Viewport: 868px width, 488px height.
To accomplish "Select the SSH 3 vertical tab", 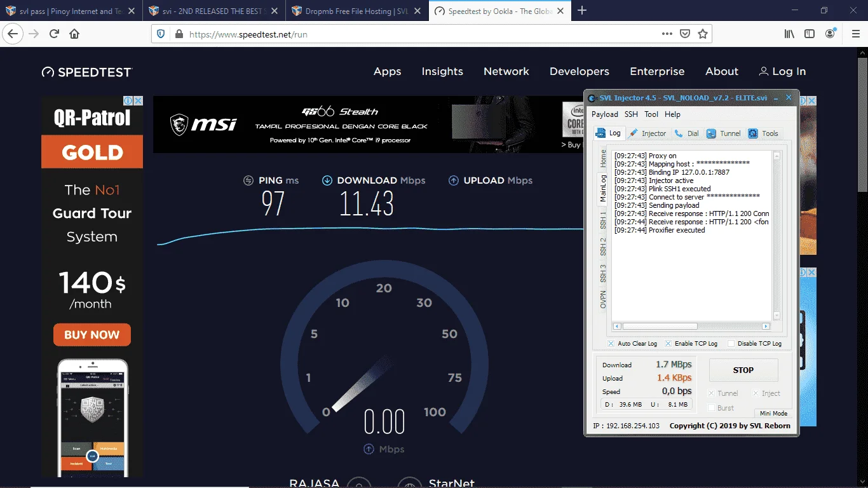I will (x=603, y=274).
